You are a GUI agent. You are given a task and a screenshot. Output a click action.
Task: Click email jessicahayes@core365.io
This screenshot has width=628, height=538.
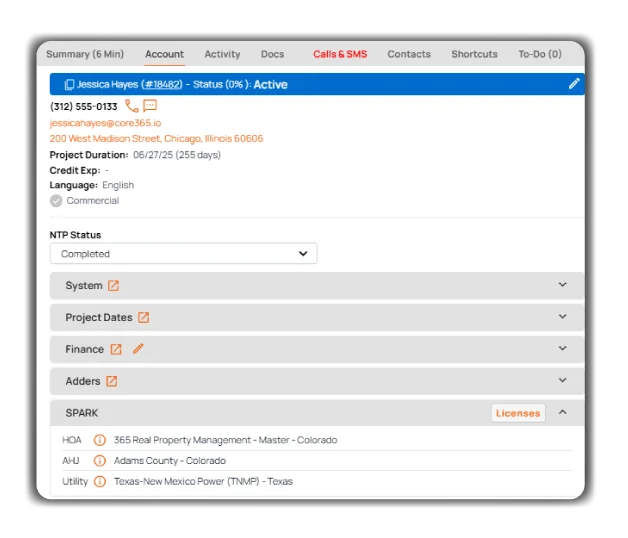point(105,123)
